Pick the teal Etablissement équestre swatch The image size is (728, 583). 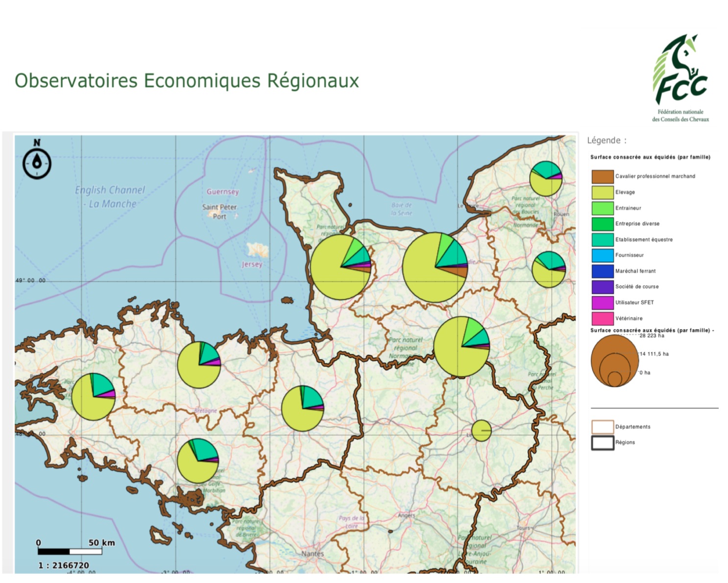click(x=602, y=239)
